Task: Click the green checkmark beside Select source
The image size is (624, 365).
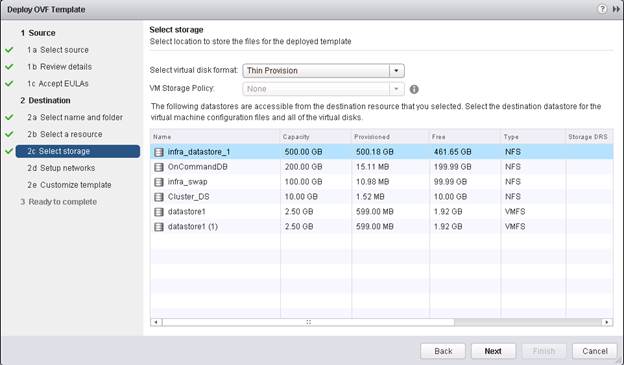Action: click(x=9, y=50)
